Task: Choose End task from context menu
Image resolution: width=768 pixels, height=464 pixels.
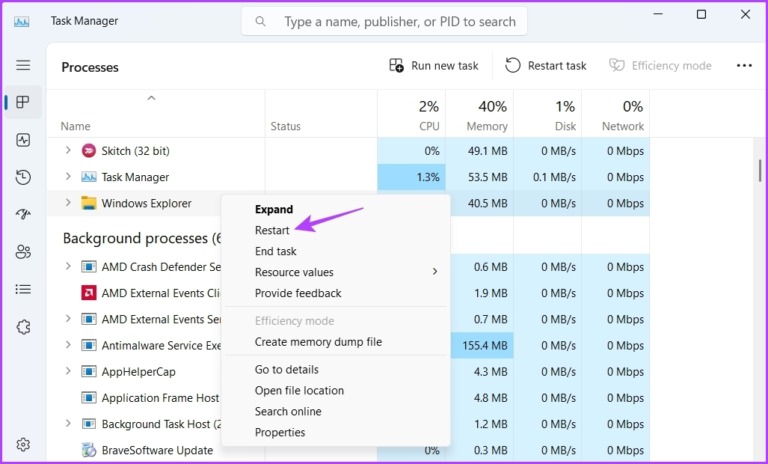Action: tap(275, 251)
